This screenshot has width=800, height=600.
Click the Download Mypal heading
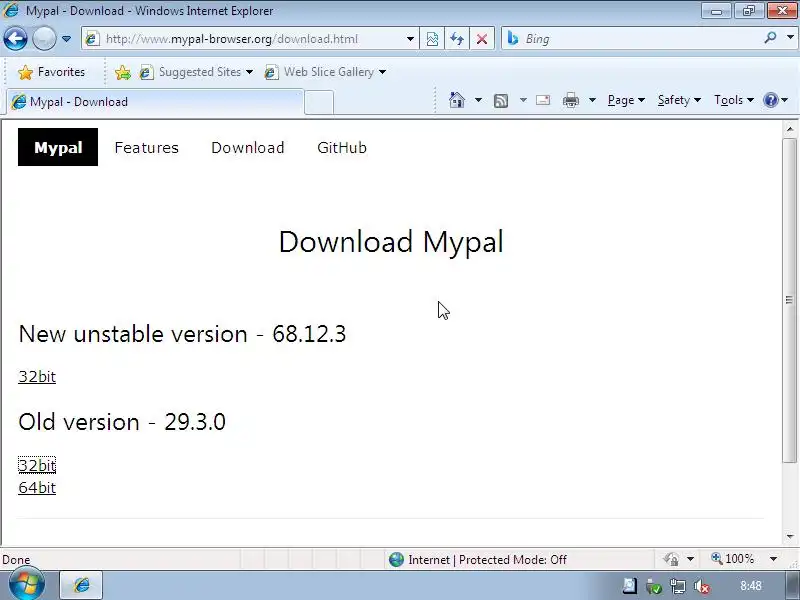point(391,242)
